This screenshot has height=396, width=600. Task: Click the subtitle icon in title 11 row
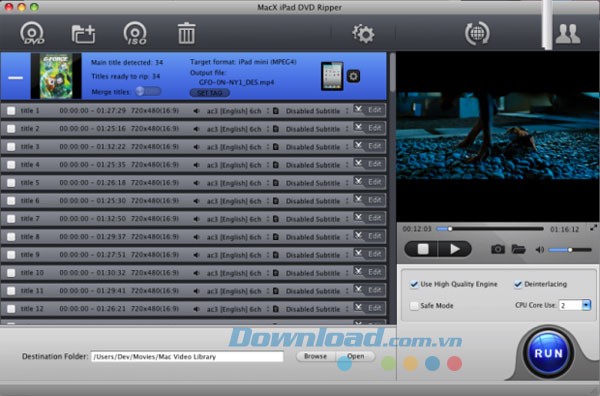[276, 291]
